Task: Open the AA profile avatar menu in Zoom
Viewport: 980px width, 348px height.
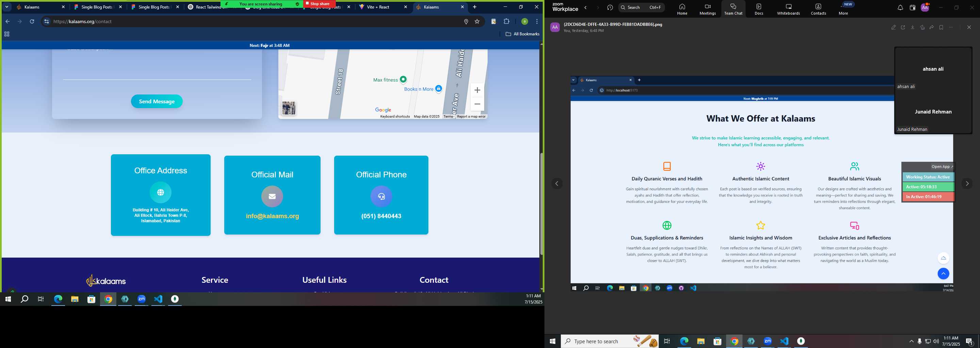Action: [925, 7]
